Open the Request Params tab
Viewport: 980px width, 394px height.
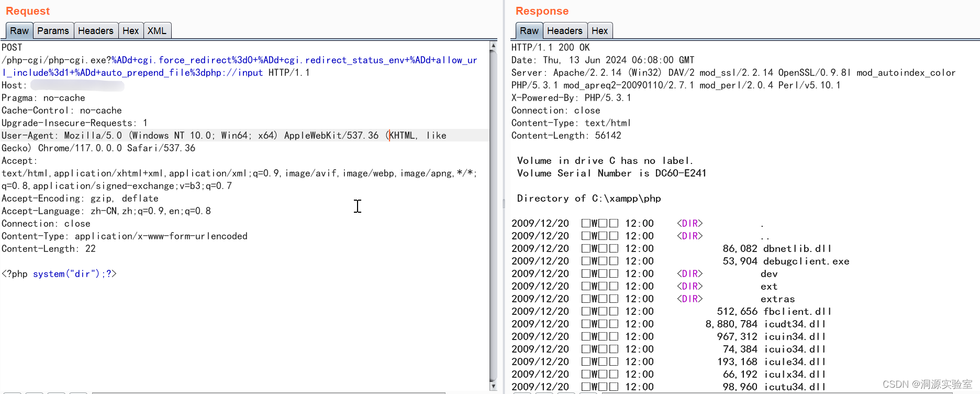coord(53,31)
